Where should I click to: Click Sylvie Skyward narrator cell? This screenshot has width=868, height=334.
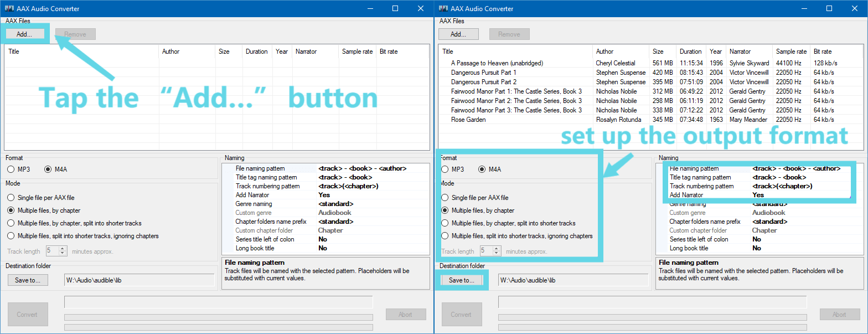[x=749, y=63]
